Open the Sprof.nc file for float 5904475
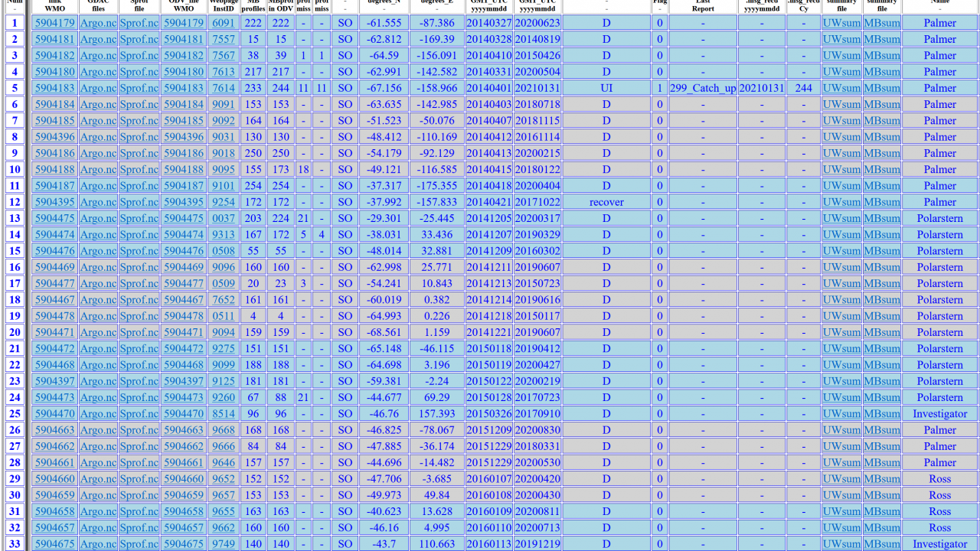 click(139, 218)
